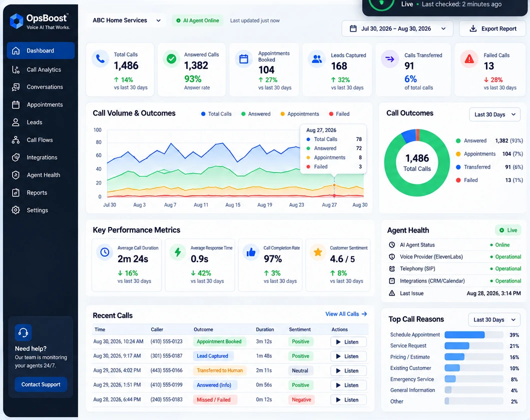530x420 pixels.
Task: Click the OpsBoost hexagon logo
Action: pyautogui.click(x=16, y=21)
